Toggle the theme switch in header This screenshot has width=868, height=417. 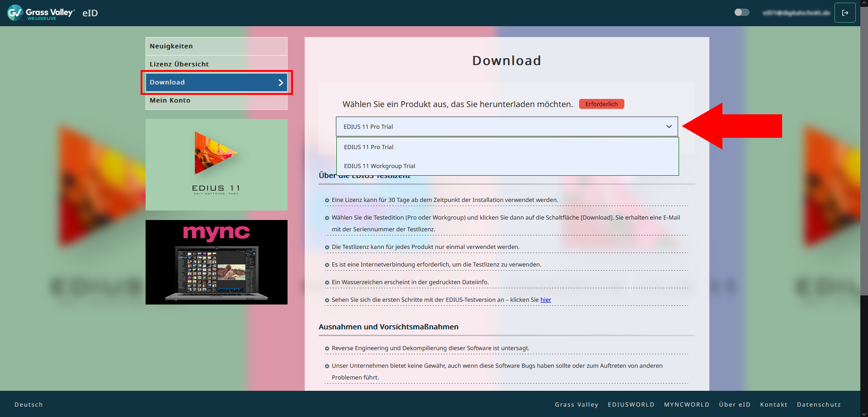[x=741, y=12]
